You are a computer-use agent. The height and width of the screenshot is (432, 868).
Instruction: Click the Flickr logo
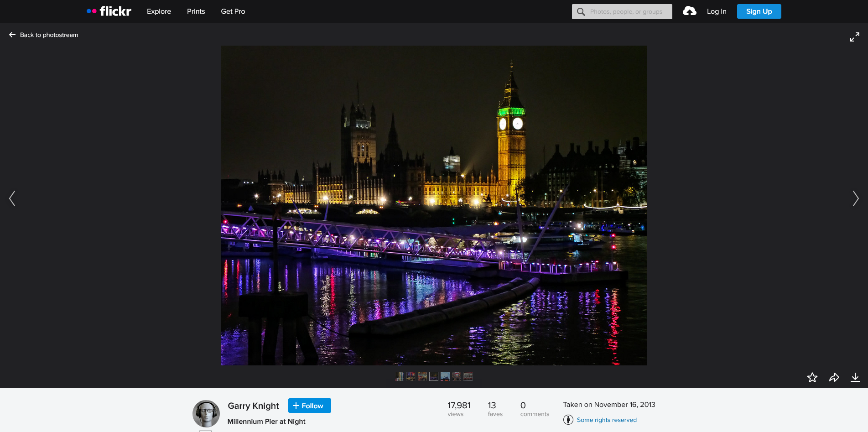point(109,11)
